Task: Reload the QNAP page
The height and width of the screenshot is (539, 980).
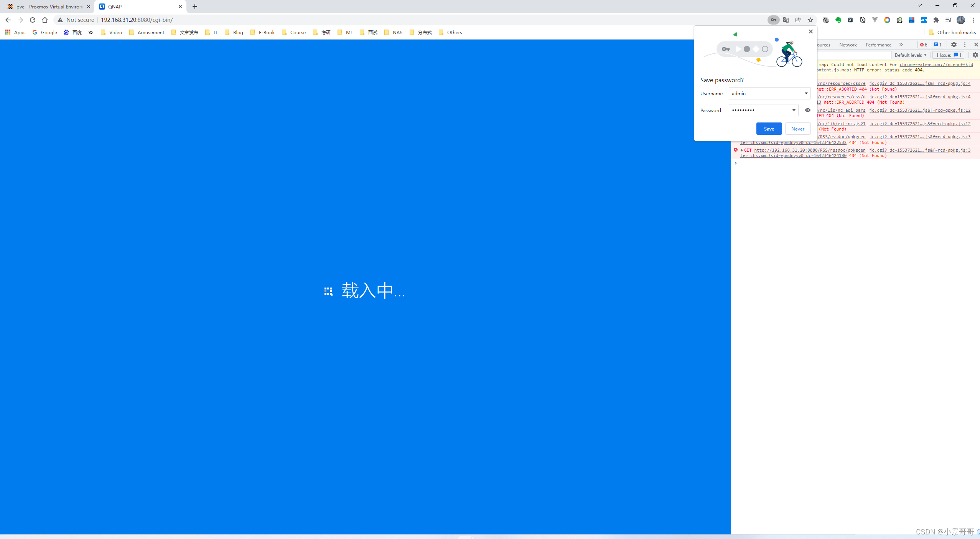Action: (33, 20)
